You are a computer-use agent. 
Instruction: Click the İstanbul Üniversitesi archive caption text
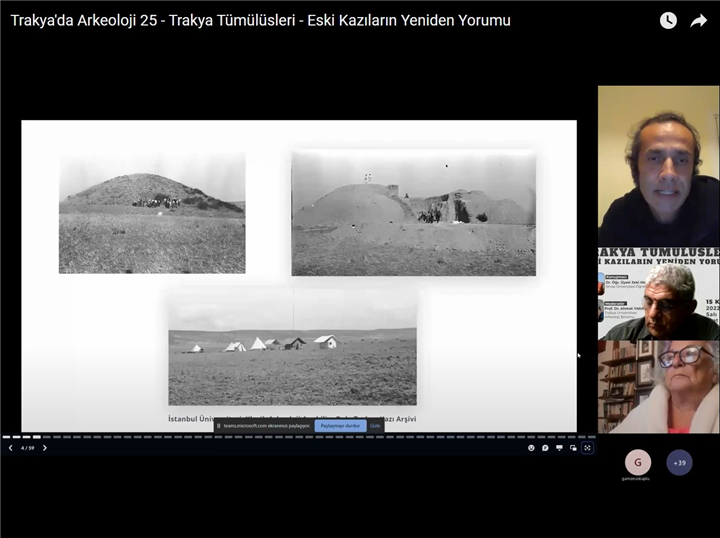[292, 419]
